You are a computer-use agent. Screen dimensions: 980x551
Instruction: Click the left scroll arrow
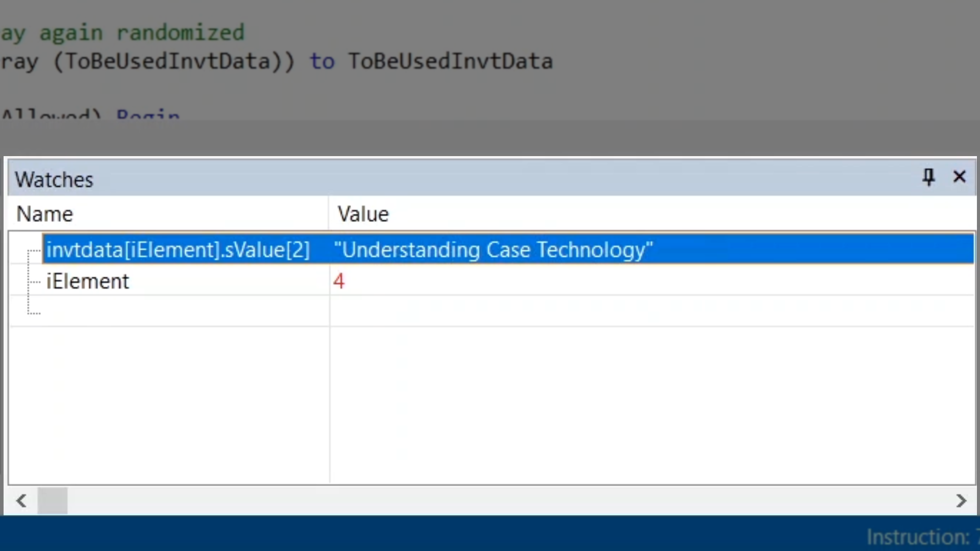click(21, 500)
